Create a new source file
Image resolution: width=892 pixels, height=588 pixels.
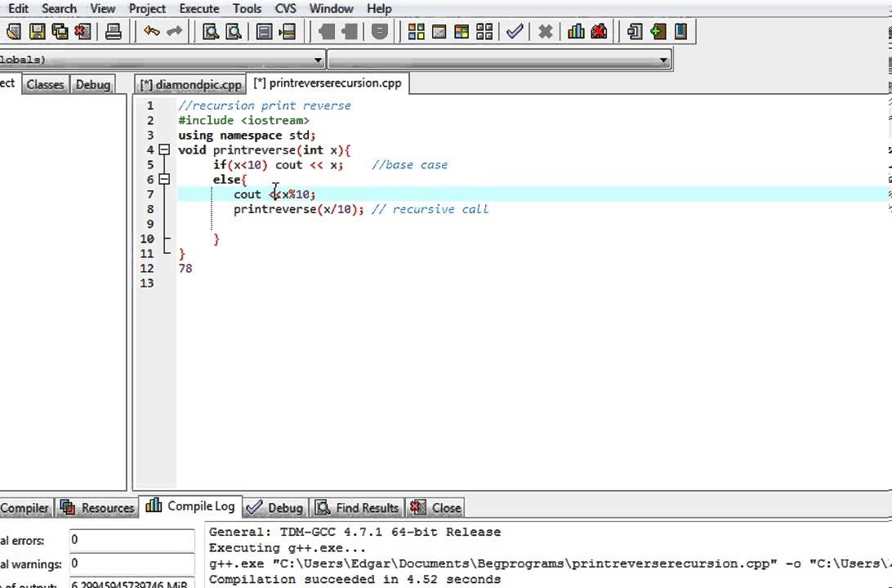[x=13, y=31]
